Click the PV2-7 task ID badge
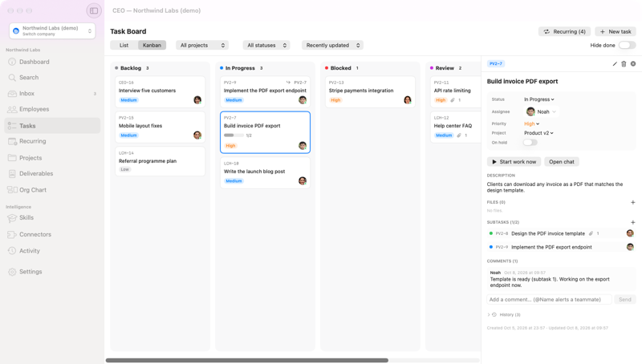Viewport: 642px width, 364px height. click(x=496, y=64)
